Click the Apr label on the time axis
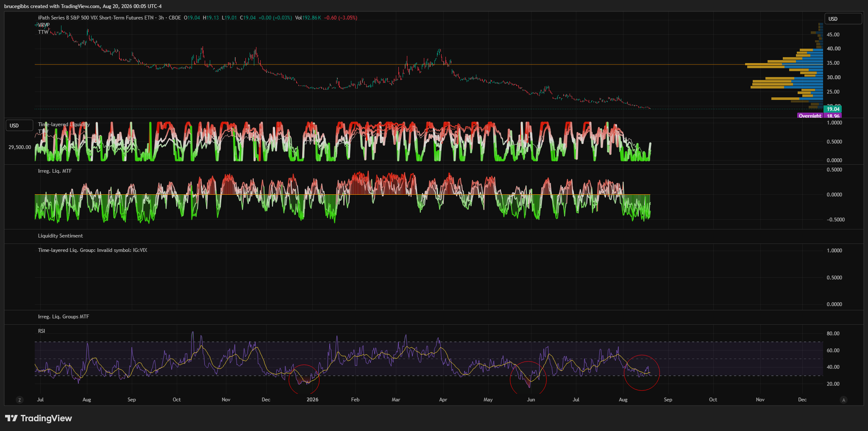Screen dimensions: 868x431 point(443,400)
